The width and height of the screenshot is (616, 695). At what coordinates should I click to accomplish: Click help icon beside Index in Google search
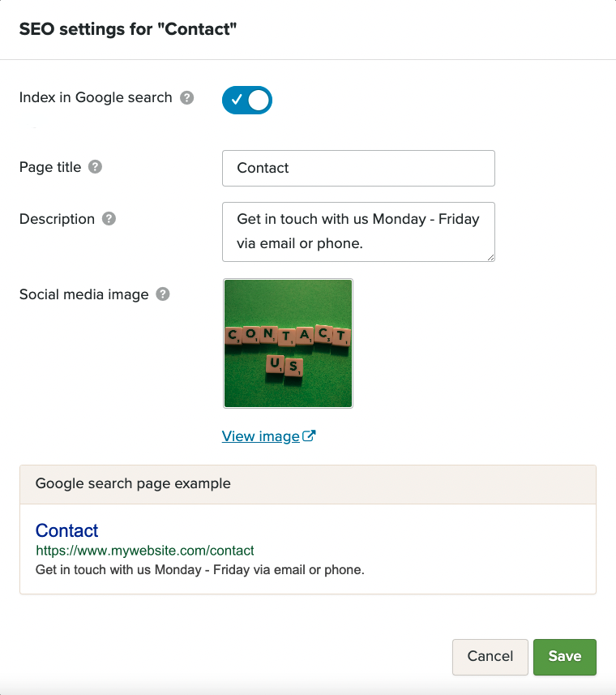point(187,98)
